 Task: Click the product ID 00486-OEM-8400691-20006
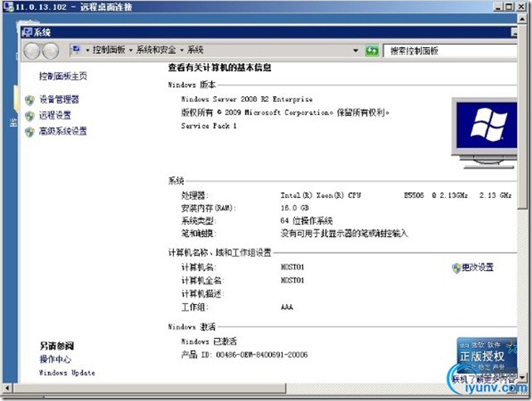pos(262,355)
